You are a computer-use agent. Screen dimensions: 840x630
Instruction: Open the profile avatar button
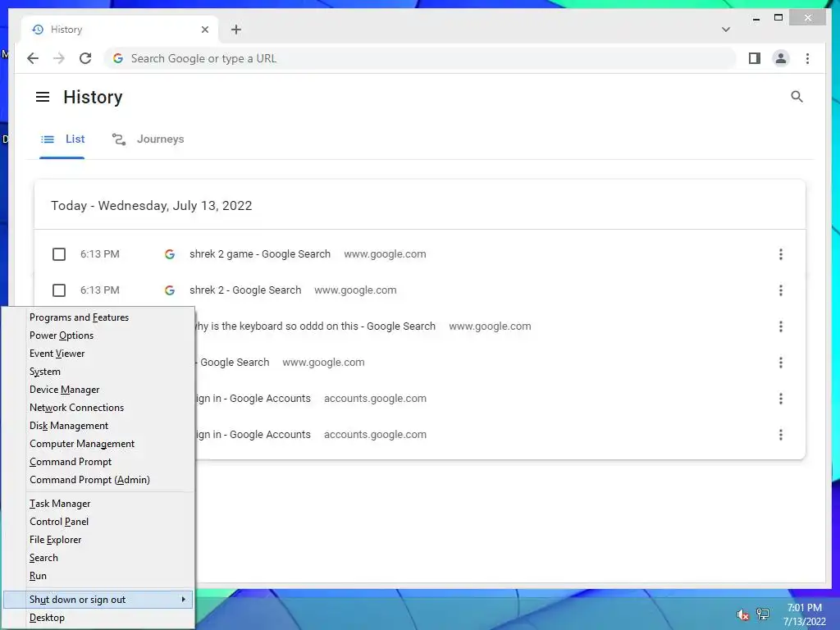click(x=781, y=58)
